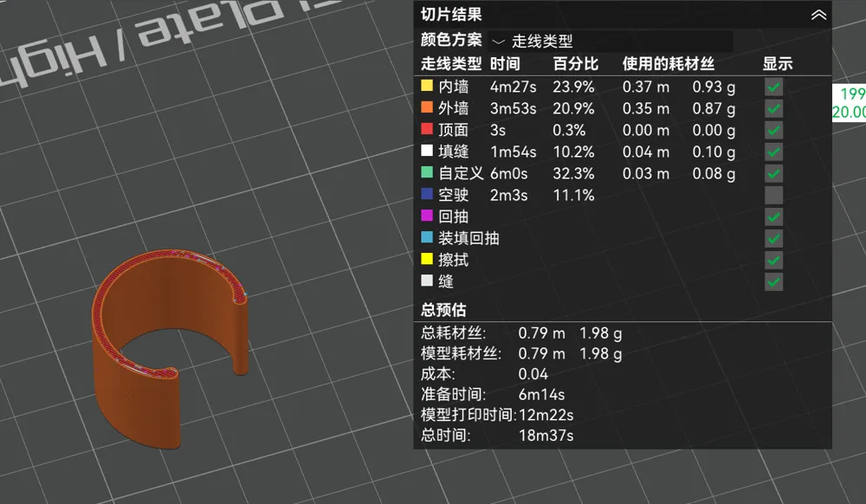Toggle visibility checkbox for 自定义

tap(773, 174)
